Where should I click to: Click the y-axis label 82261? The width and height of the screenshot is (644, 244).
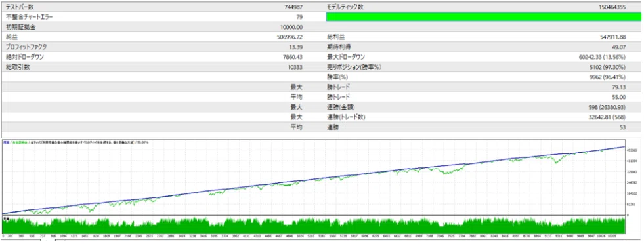click(x=632, y=204)
